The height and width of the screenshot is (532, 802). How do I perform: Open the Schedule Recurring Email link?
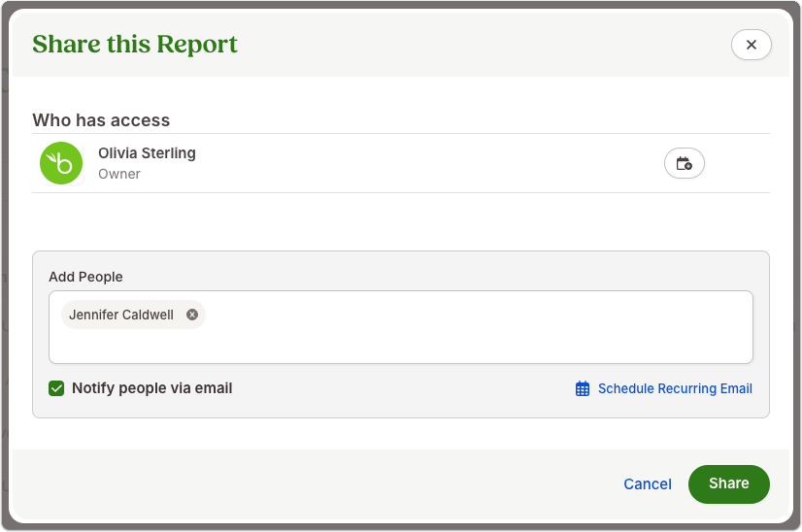click(675, 388)
